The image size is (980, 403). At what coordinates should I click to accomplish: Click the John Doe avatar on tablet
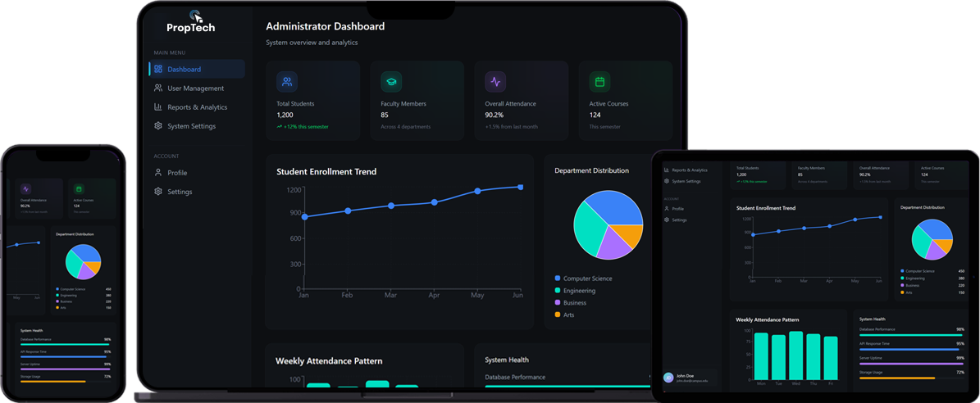tap(668, 378)
